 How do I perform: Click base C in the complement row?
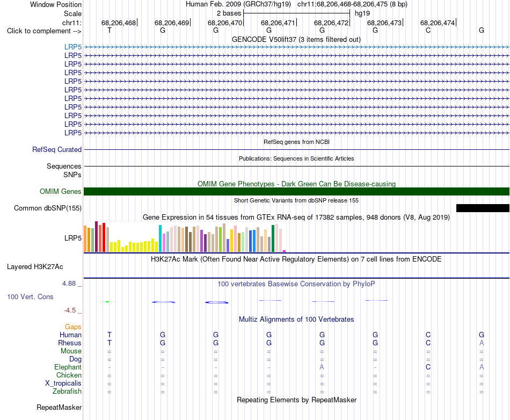pyautogui.click(x=428, y=30)
